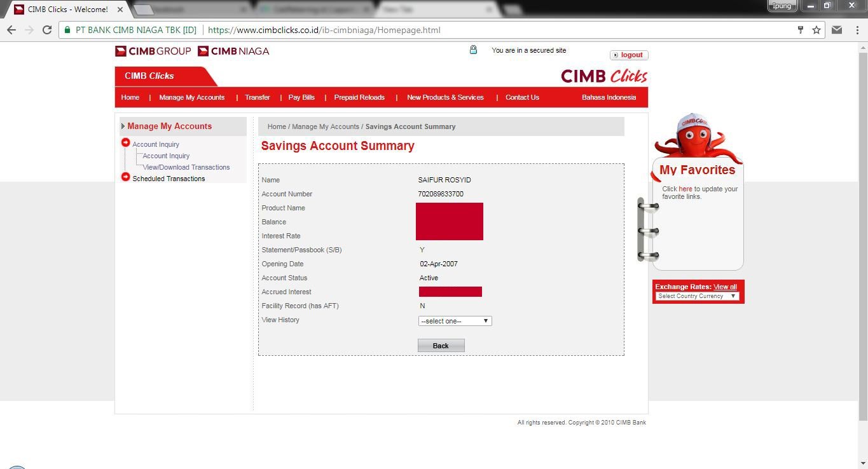Click the name SAIFUR ROSYID
The image size is (868, 469).
[x=444, y=180]
